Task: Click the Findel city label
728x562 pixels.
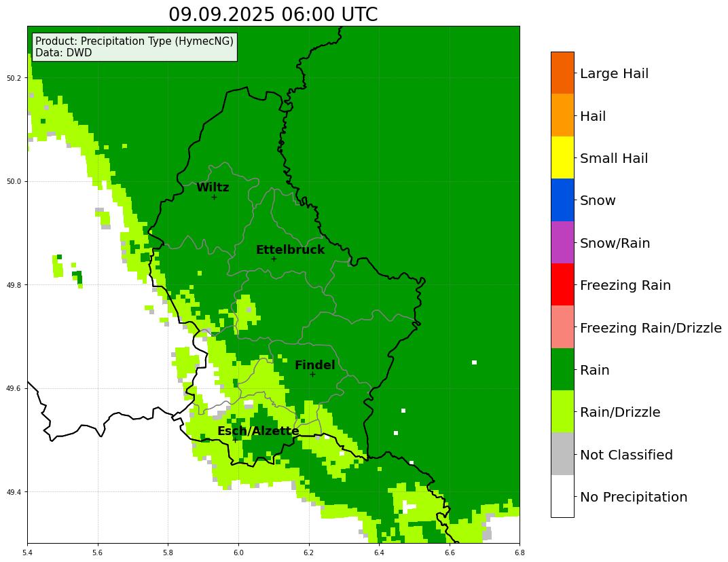Action: coord(315,365)
